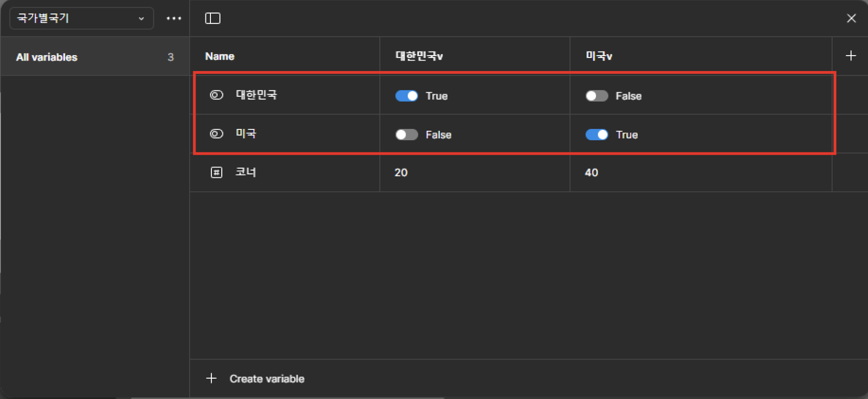
Task: Click the Name column header
Action: pos(220,57)
